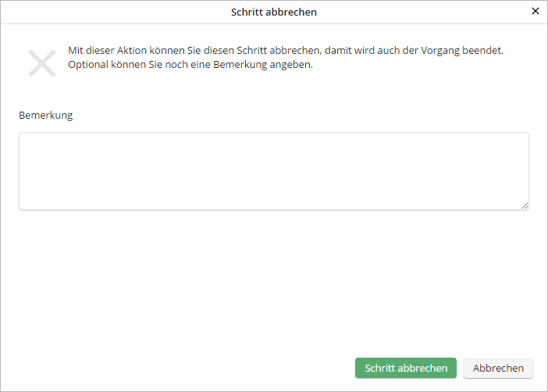548x392 pixels.
Task: Click the word 'angeben' in the hint text
Action: (x=290, y=65)
